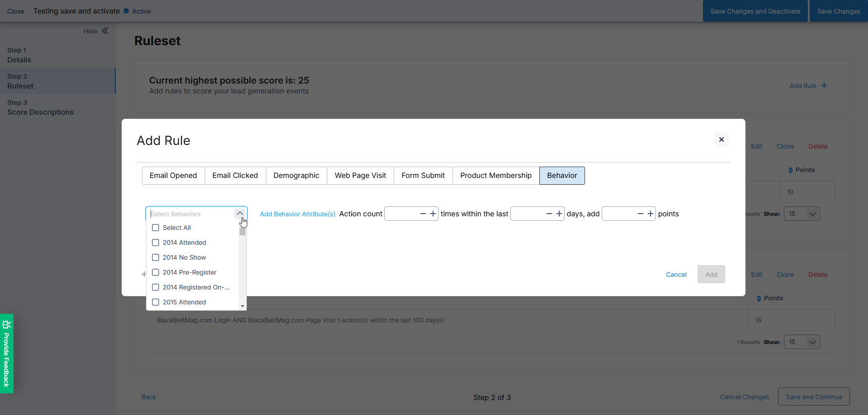Tick the 2014 Attended behavior checkbox

(x=156, y=242)
